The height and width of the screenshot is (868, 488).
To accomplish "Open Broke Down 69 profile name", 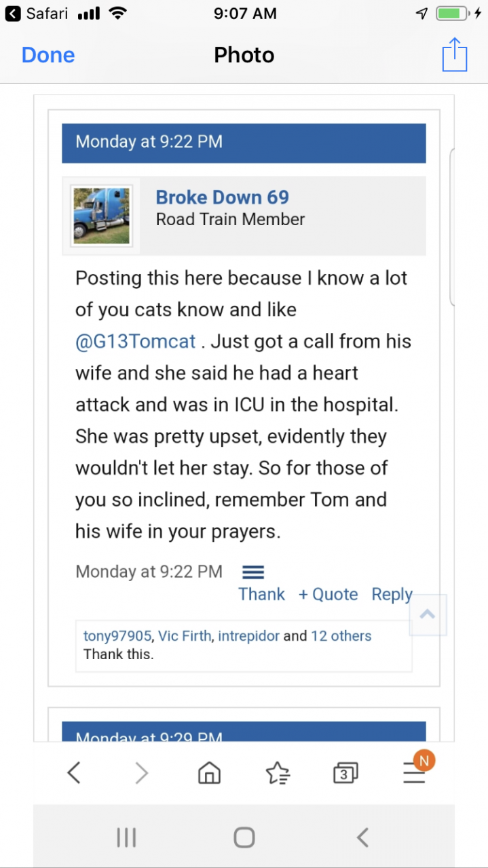I will pos(223,197).
